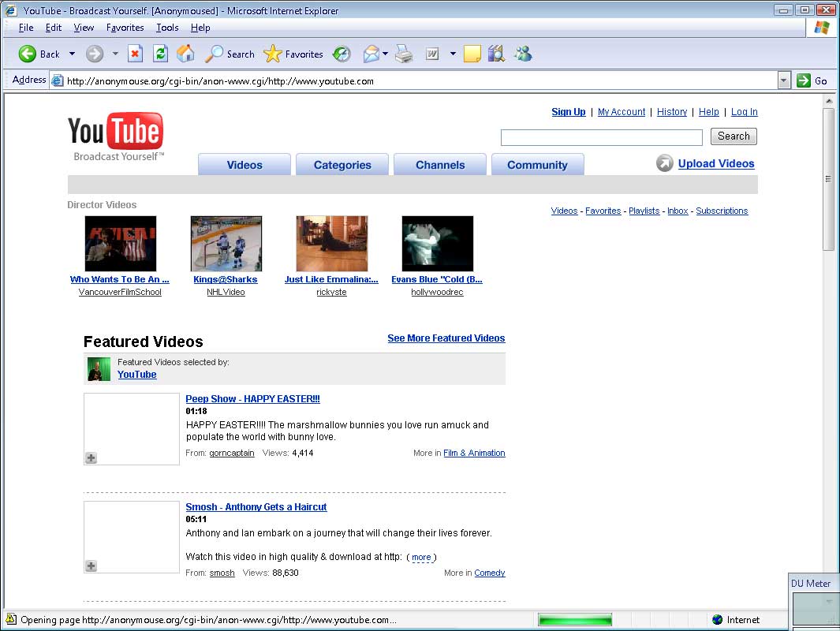
Task: Click the Messenger people icon
Action: (523, 54)
